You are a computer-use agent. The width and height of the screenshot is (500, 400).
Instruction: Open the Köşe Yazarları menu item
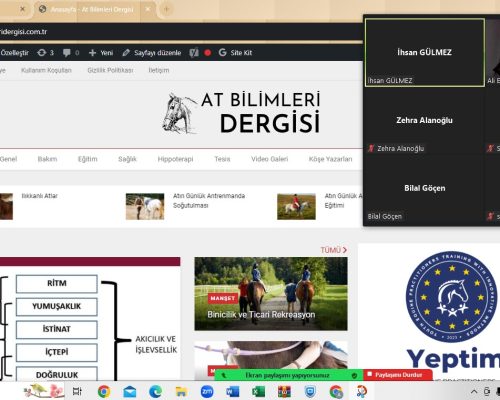point(330,159)
